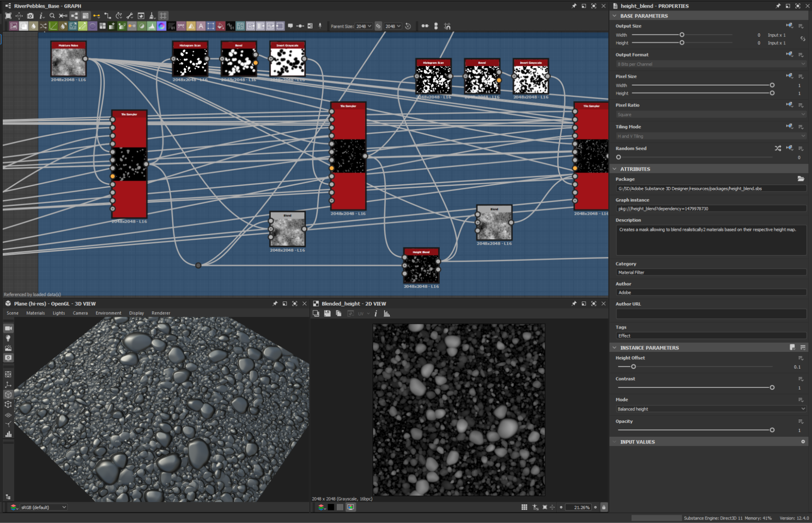
Task: Click the magnifier search icon in graph toolbar
Action: (52, 16)
